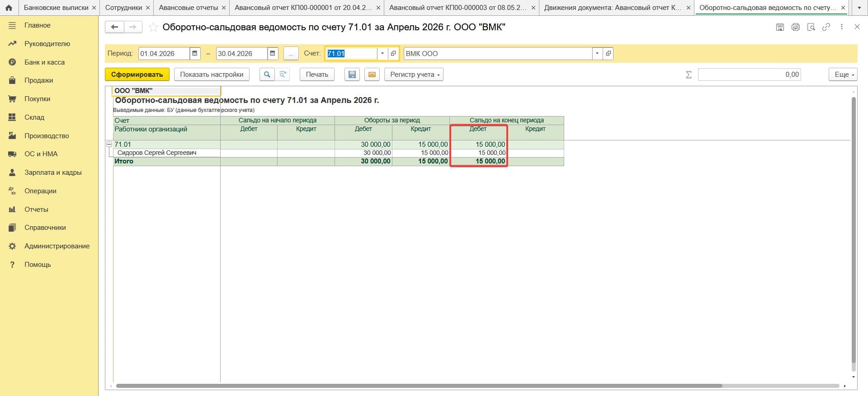Screen dimensions: 868x396
Task: Open the tab list dropdown arrow
Action: point(860,8)
